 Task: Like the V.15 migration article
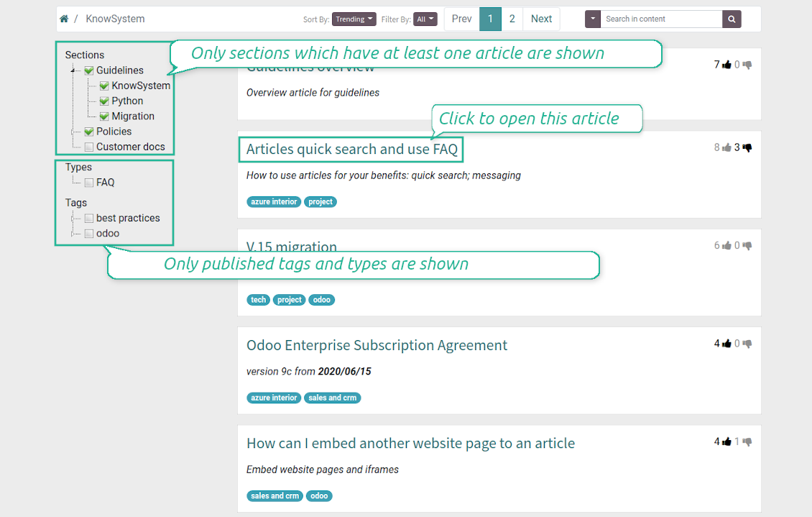click(726, 245)
